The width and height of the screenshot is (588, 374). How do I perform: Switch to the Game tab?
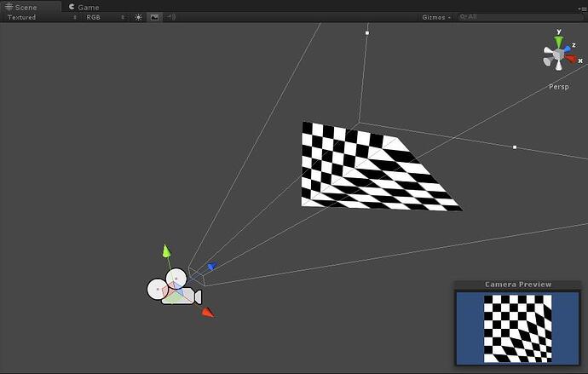tap(84, 7)
